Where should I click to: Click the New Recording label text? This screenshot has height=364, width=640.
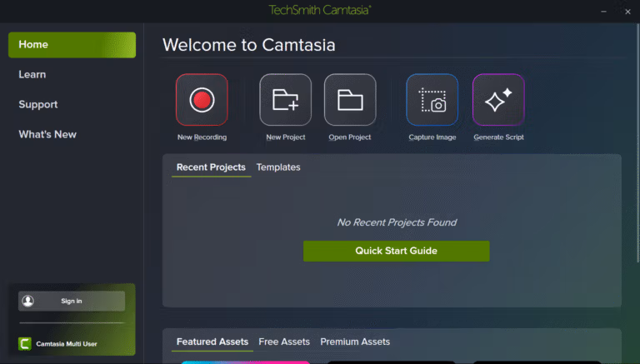tap(202, 137)
